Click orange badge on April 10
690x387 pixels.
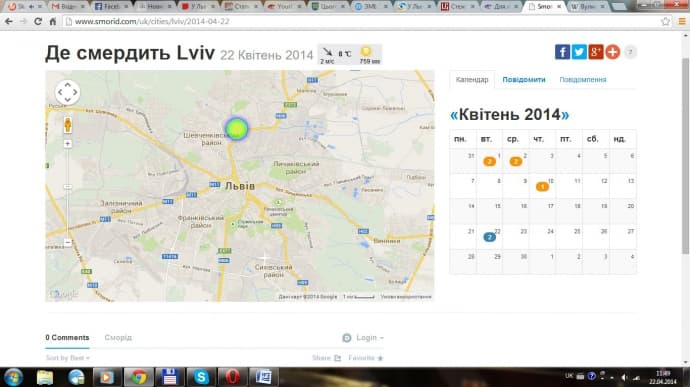point(542,187)
